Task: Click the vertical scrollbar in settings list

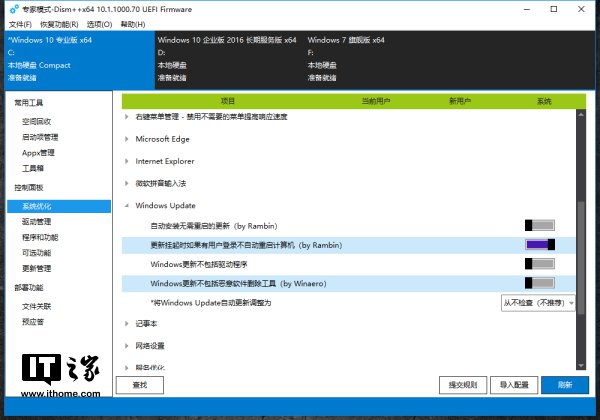Action: (x=581, y=250)
